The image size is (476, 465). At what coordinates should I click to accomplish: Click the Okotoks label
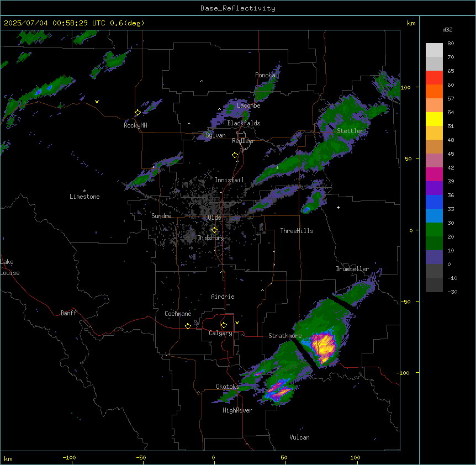(x=228, y=387)
